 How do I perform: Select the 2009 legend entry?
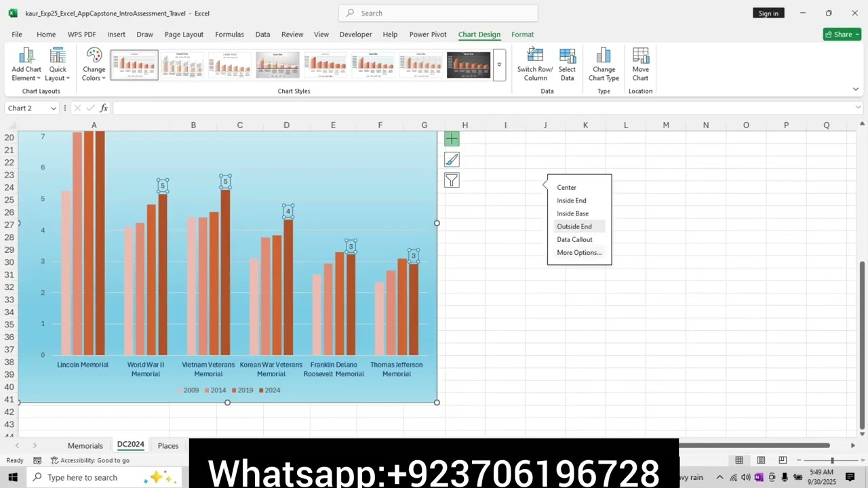click(189, 390)
